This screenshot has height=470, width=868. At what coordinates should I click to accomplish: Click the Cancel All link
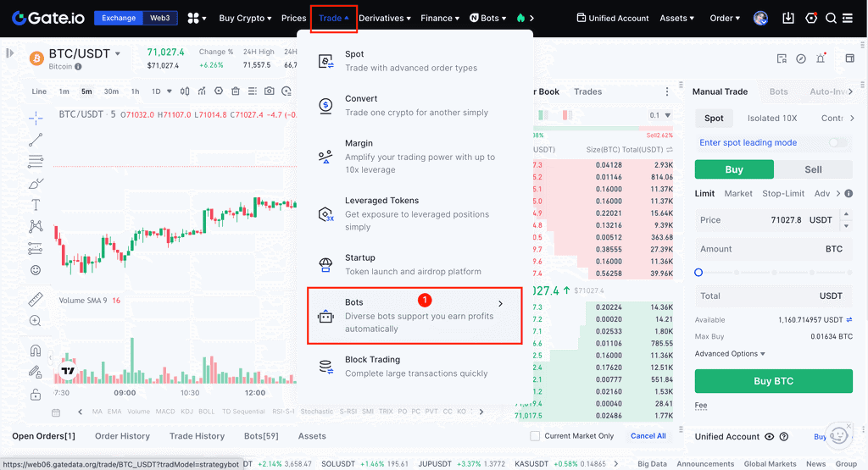pos(648,436)
